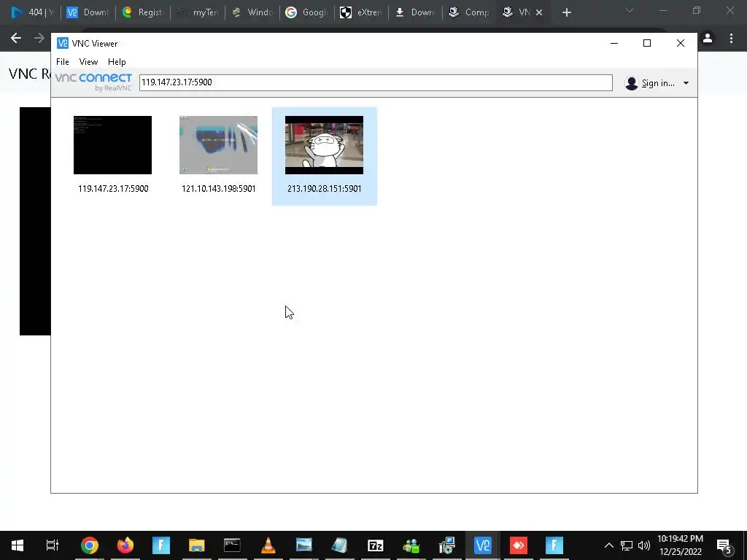Select the 213.190.28.151:5901 connection thumbnail
747x560 pixels.
point(324,145)
